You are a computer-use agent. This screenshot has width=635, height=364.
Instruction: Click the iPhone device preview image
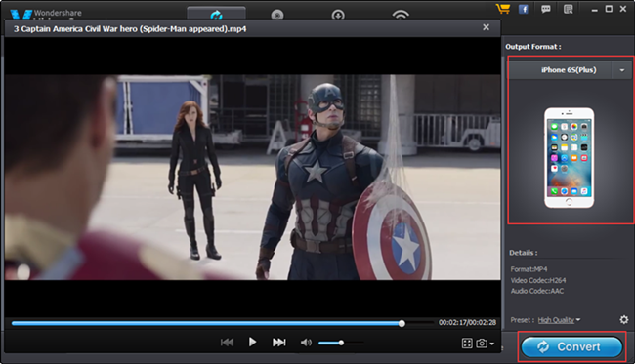tap(569, 158)
